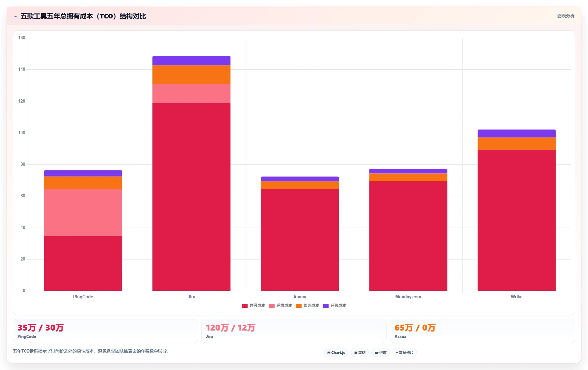
Task: Click Asana's red 许可成本 bar segment
Action: 300,240
